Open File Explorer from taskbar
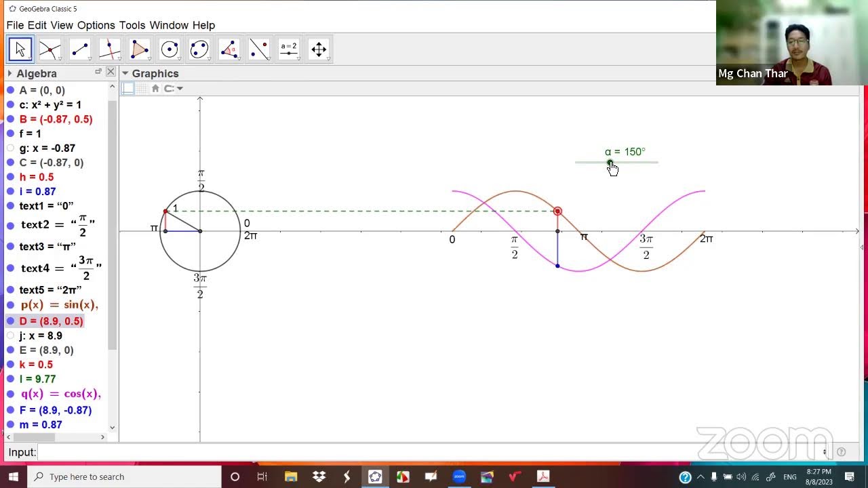Image resolution: width=868 pixels, height=488 pixels. point(291,476)
